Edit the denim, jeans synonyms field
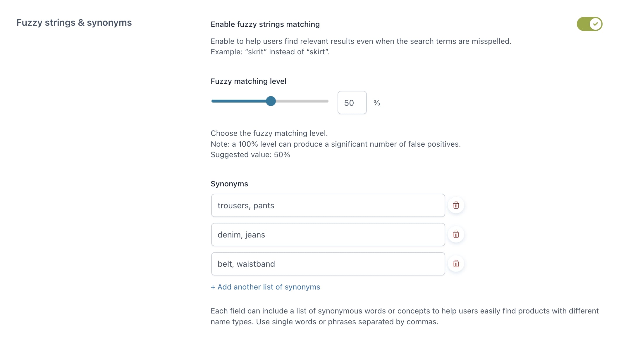633x364 pixels. pyautogui.click(x=328, y=235)
